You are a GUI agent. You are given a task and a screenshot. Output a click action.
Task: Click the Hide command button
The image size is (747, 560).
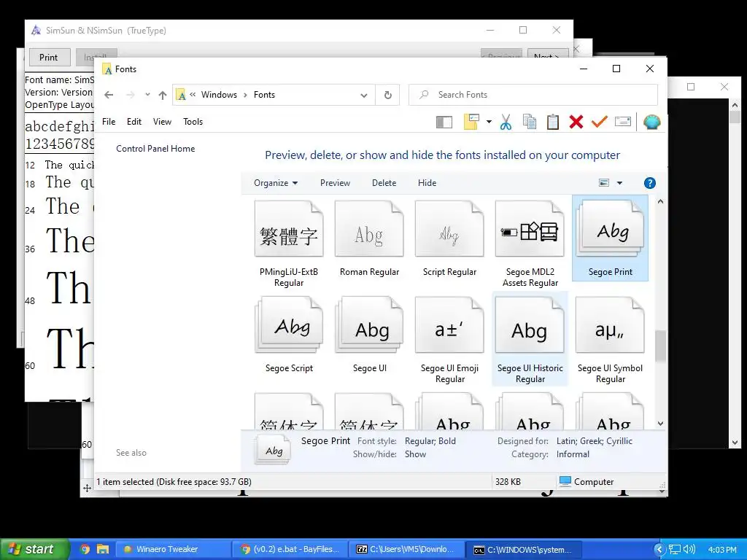(427, 183)
